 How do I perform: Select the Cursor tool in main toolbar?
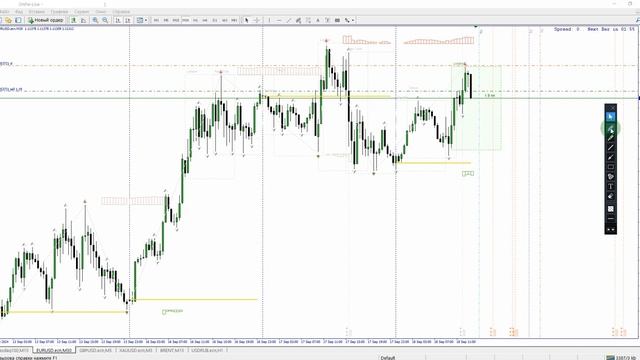246,20
